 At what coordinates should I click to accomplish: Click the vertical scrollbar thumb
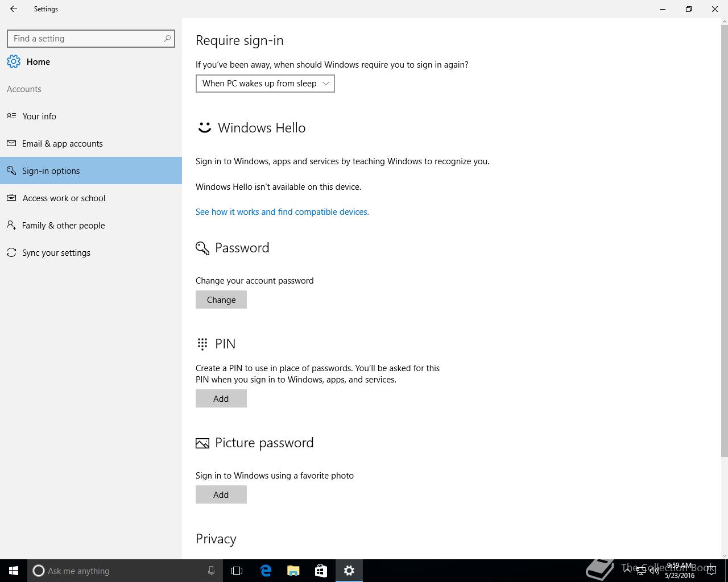725,240
